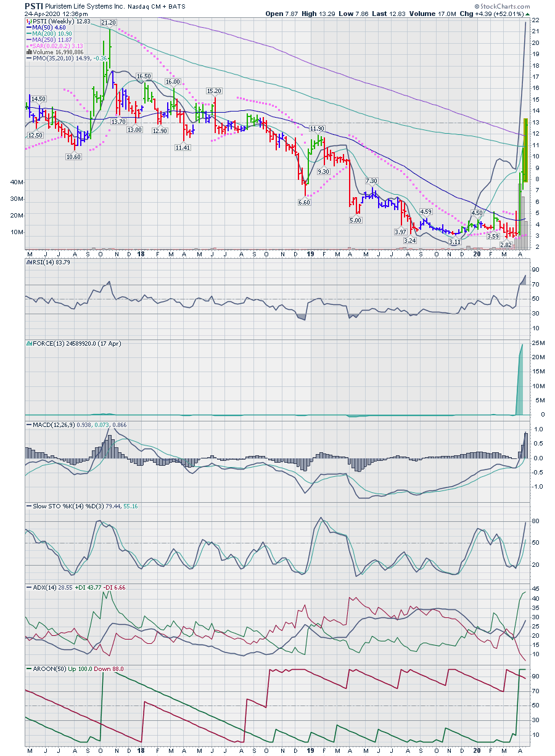
Task: Click the FORCE(13) panel legend marker
Action: coord(28,343)
